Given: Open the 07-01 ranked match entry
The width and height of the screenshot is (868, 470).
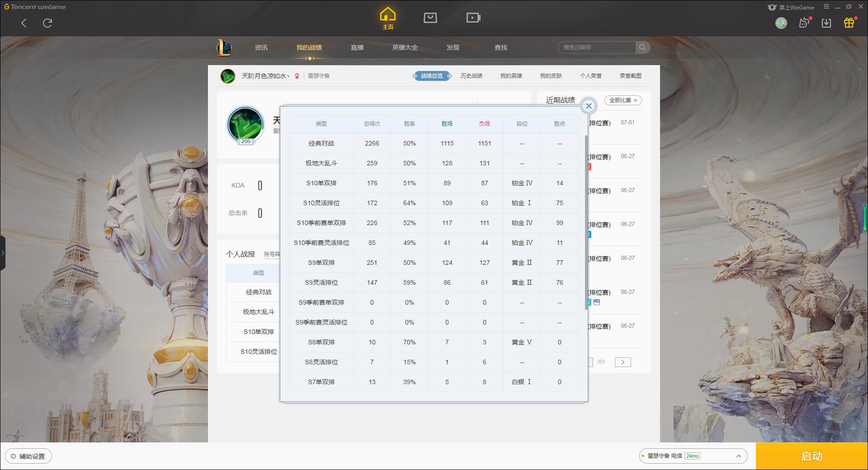Looking at the screenshot, I should click(615, 127).
